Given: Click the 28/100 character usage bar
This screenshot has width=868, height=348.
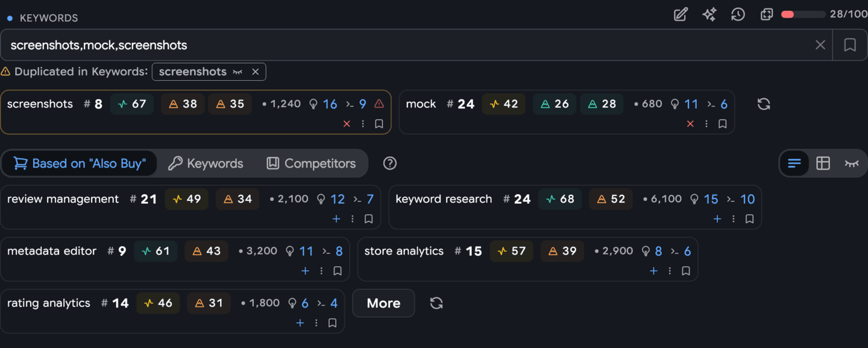Looking at the screenshot, I should 804,14.
